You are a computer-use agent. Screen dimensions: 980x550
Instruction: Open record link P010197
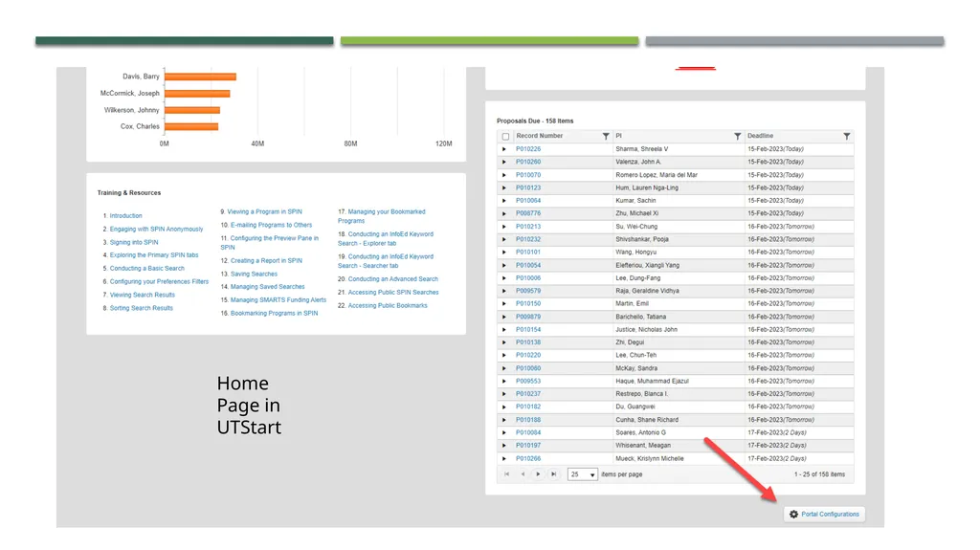[528, 445]
